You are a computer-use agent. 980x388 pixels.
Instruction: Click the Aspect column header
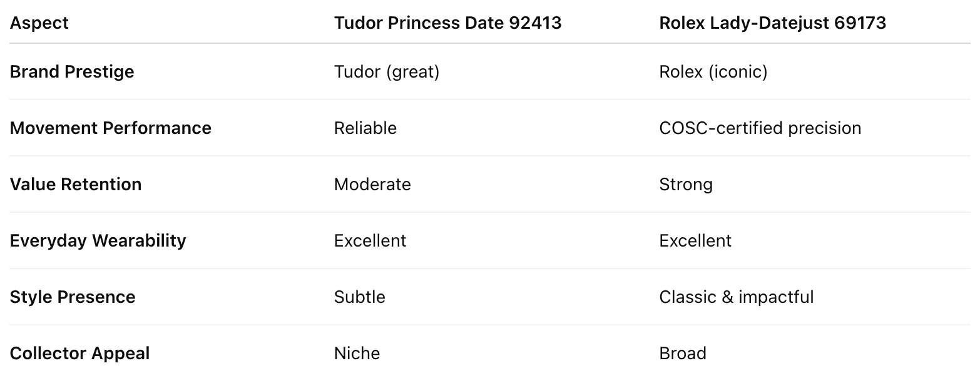click(x=39, y=23)
